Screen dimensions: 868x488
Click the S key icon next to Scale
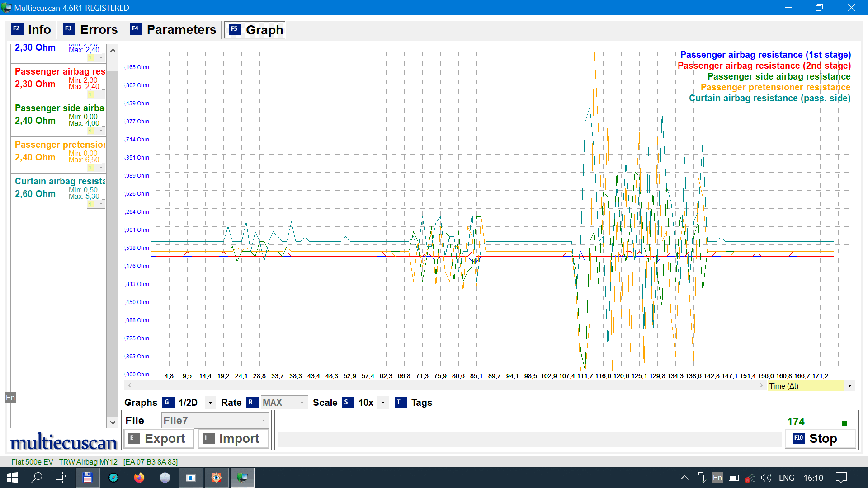[348, 403]
